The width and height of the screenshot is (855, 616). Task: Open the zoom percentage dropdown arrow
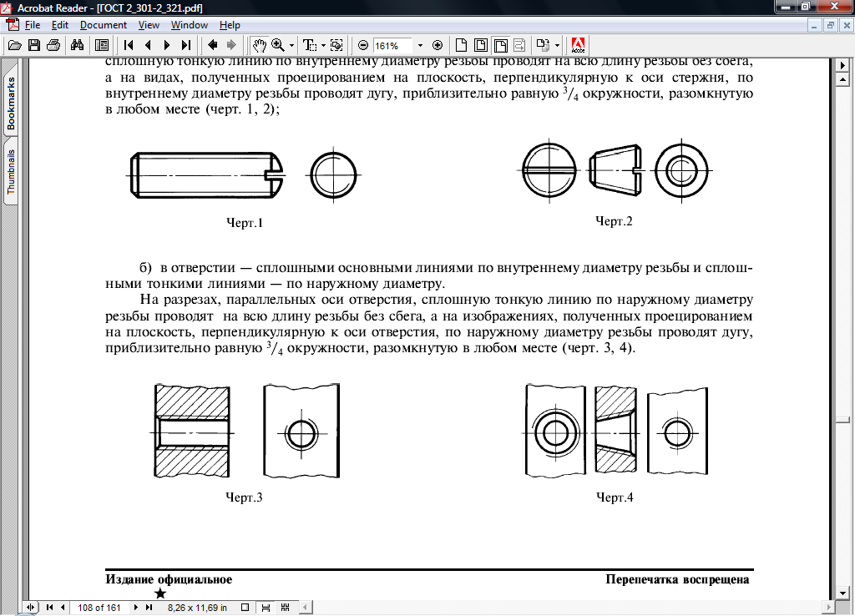coord(420,46)
